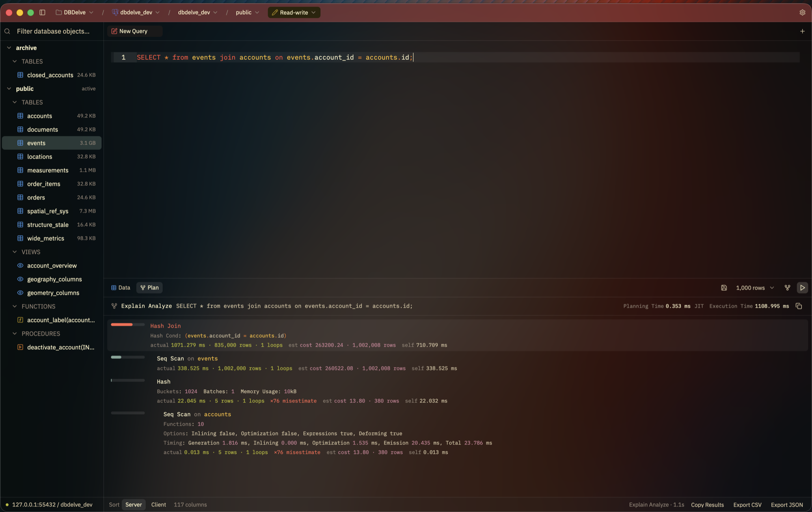This screenshot has width=812, height=512.
Task: Collapse the VIEWS section
Action: 15,252
